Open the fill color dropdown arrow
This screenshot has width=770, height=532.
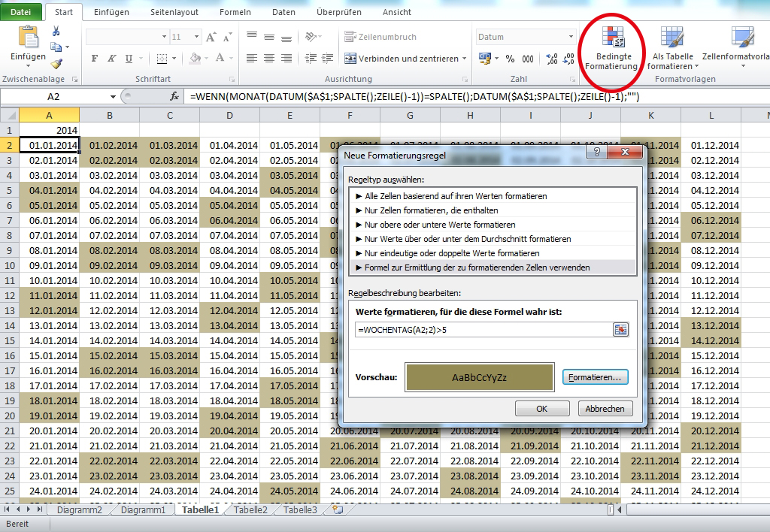(x=206, y=59)
